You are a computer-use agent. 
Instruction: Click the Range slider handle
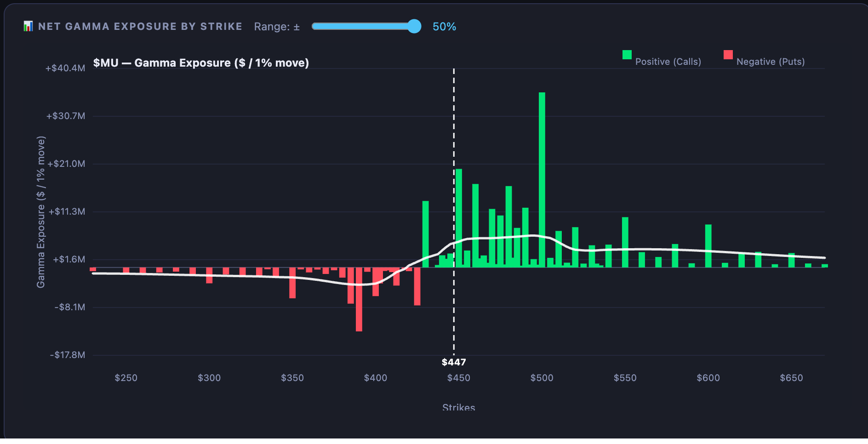click(414, 26)
